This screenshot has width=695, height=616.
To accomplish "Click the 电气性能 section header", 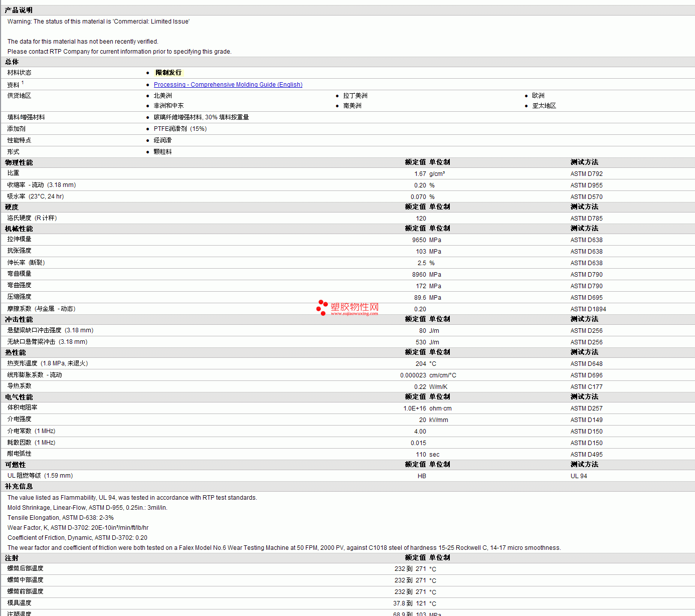I will tap(19, 397).
